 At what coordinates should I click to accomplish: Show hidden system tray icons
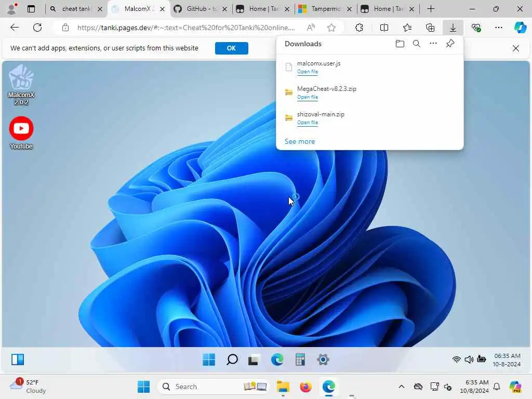point(402,387)
